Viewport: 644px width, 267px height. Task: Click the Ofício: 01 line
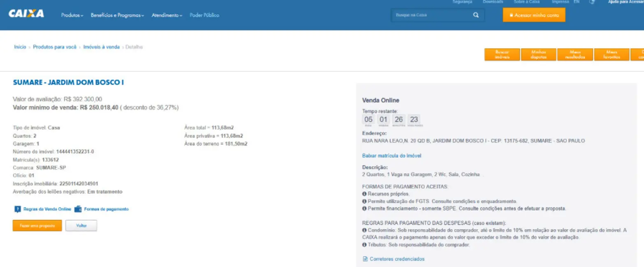[24, 175]
